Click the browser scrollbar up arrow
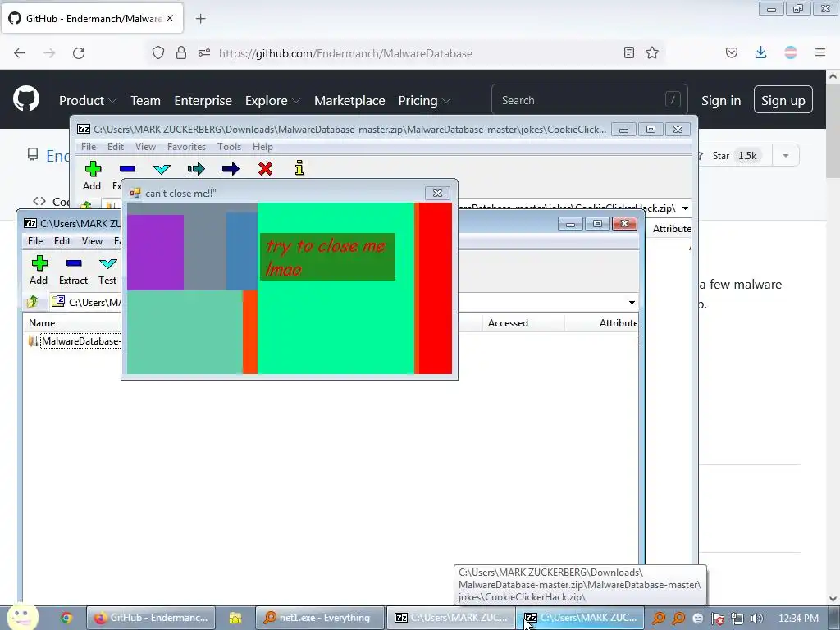The image size is (840, 630). coord(833,76)
